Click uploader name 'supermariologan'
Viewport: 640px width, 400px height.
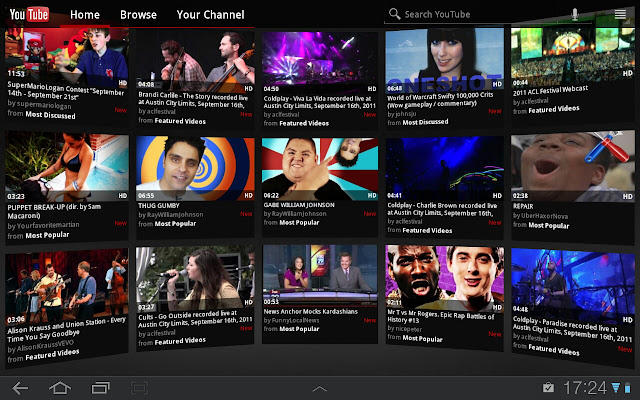(44, 104)
